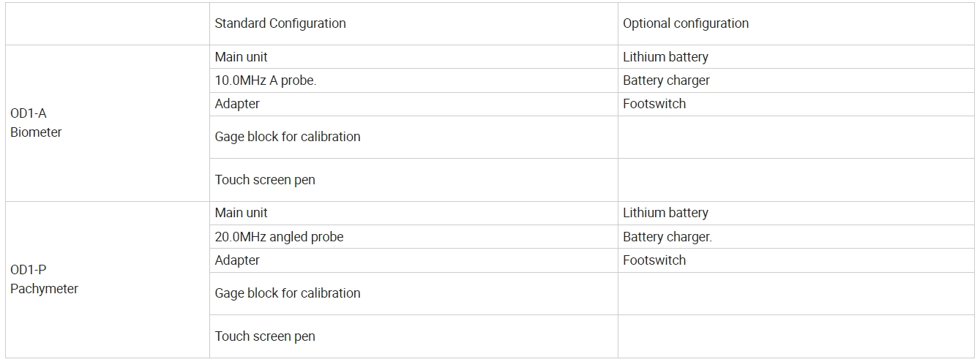Select Pachymeter's Gage block for calibration
The height and width of the screenshot is (362, 980).
pyautogui.click(x=288, y=293)
